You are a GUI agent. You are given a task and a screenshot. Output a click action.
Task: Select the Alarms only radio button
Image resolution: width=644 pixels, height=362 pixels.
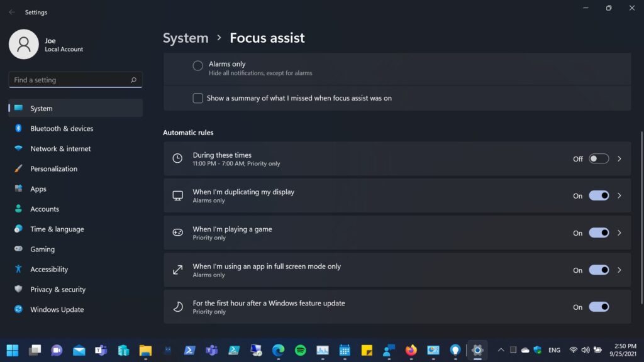(197, 65)
